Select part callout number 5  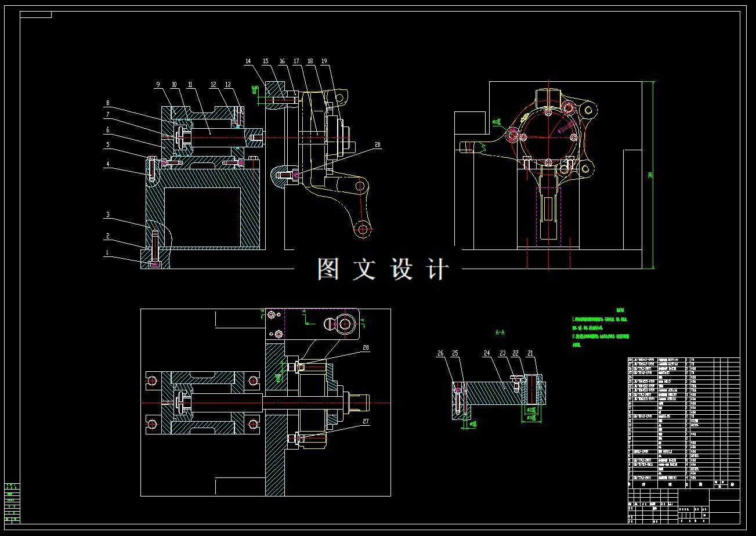pos(107,145)
